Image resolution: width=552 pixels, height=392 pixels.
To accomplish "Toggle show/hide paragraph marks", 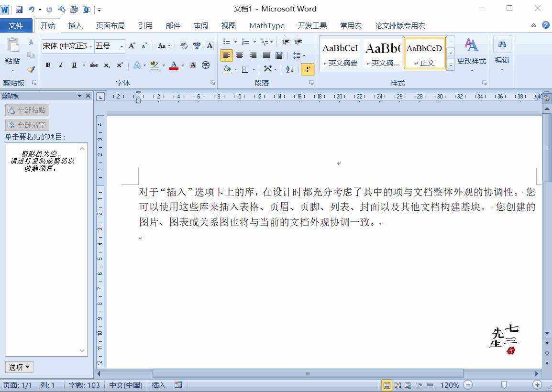I will pos(308,69).
